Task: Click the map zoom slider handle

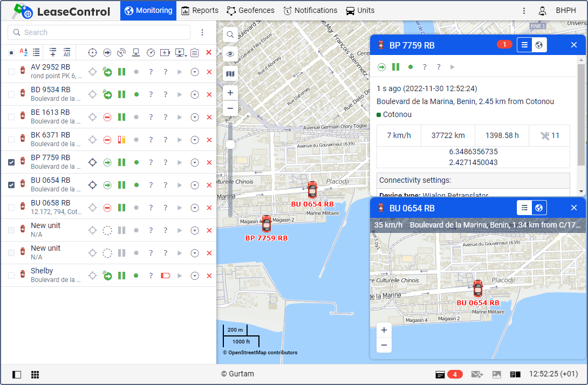Action: coord(230,145)
